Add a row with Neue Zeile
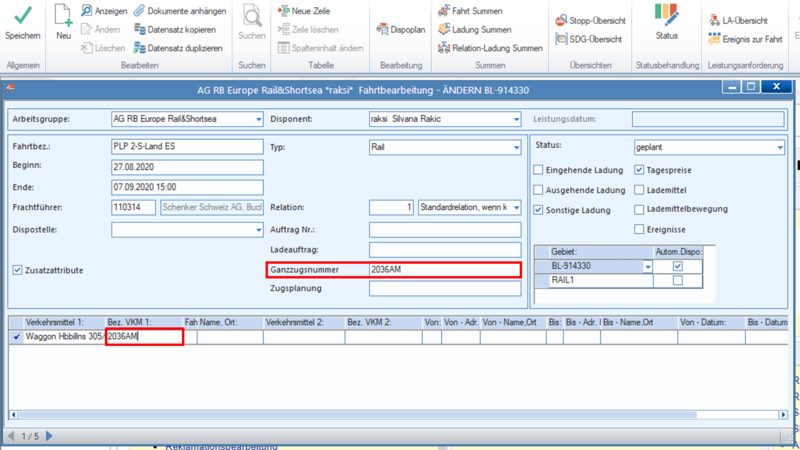This screenshot has height=450, width=800. pos(304,11)
